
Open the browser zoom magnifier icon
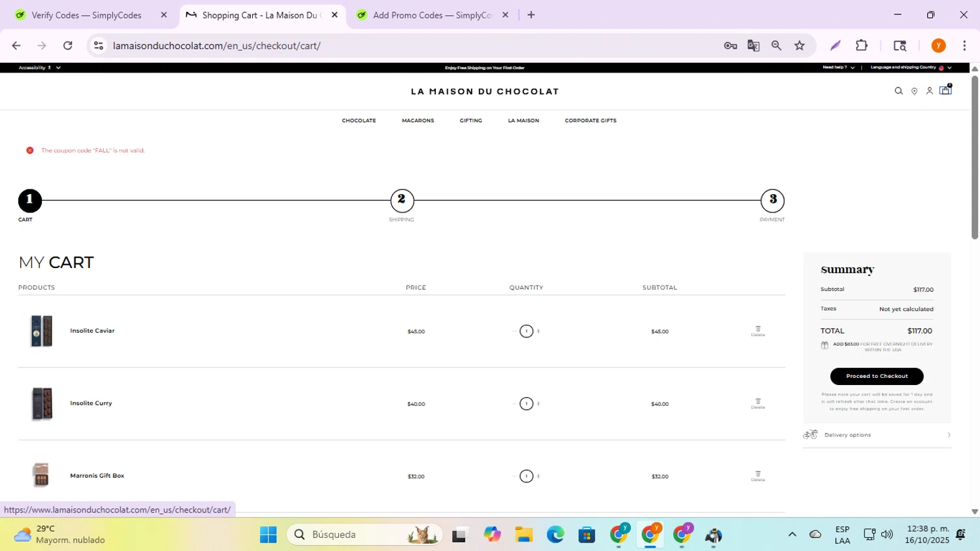point(776,45)
